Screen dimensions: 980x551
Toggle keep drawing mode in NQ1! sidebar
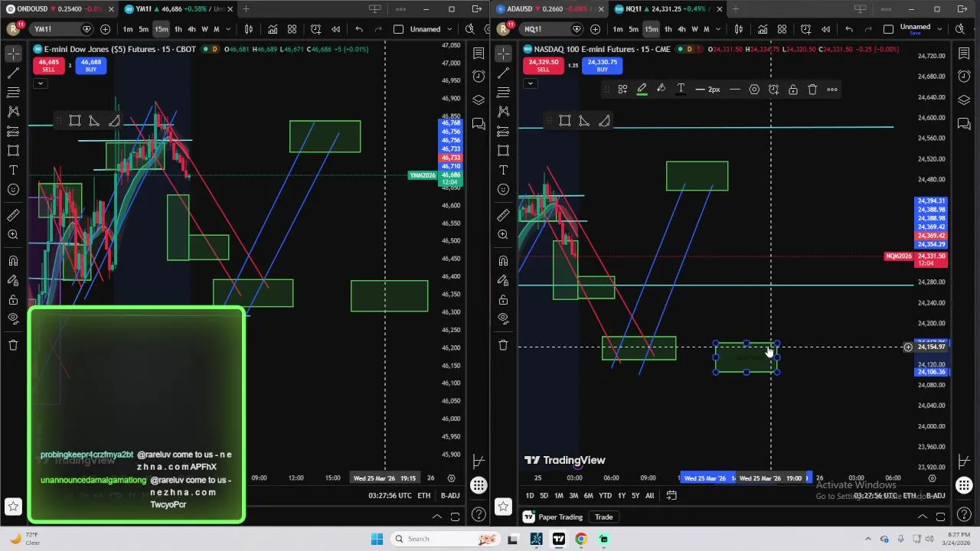click(x=503, y=281)
